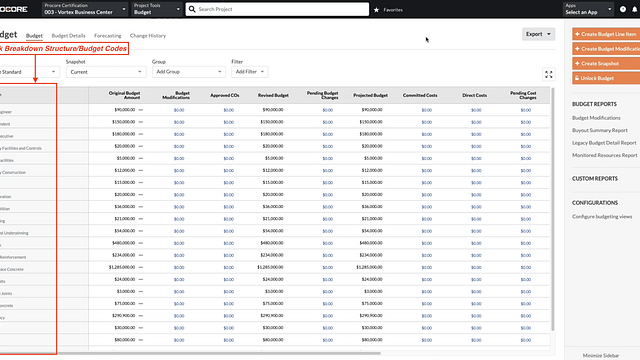
Task: Click the search magnifier icon
Action: pyautogui.click(x=192, y=9)
